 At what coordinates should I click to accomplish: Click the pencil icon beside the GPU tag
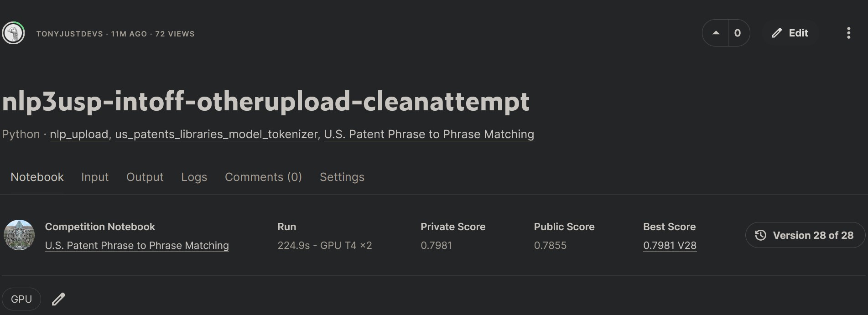coord(58,299)
